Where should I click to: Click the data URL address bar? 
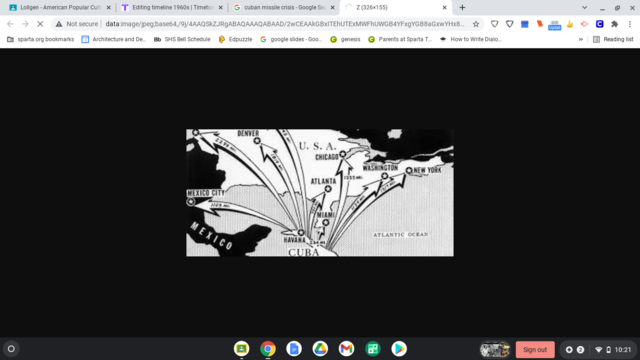[284, 24]
